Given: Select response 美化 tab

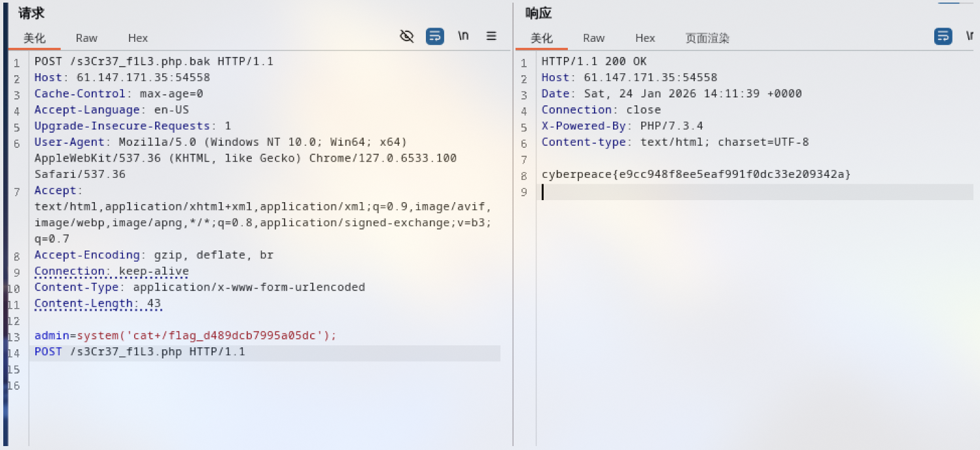Looking at the screenshot, I should coord(542,38).
